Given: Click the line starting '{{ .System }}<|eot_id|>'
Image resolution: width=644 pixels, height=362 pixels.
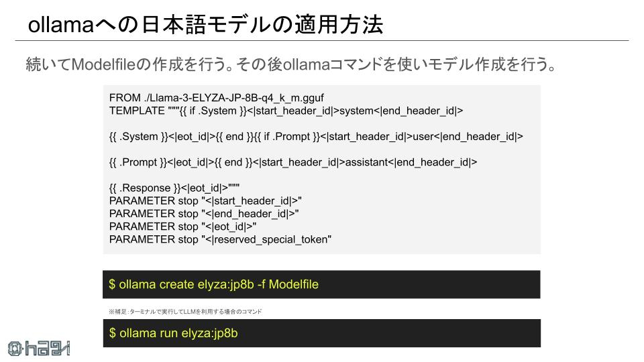Looking at the screenshot, I should [x=316, y=137].
